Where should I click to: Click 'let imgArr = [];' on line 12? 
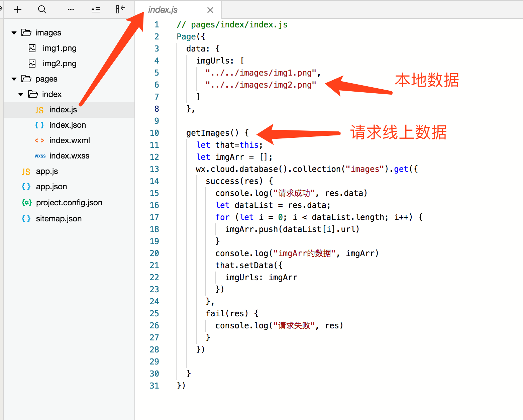pos(234,157)
